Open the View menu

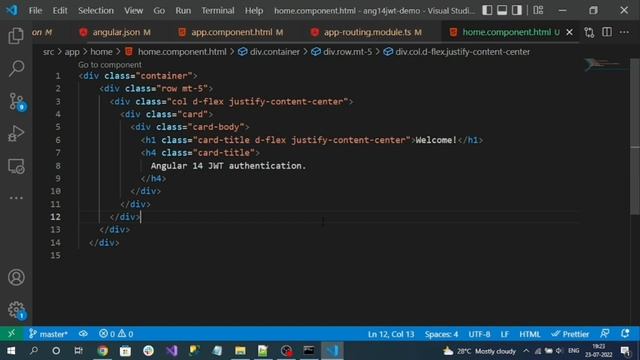click(x=133, y=11)
